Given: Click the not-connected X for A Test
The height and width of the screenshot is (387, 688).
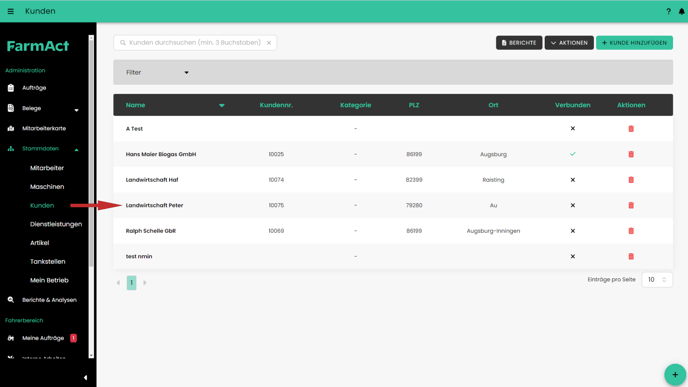Looking at the screenshot, I should [573, 129].
